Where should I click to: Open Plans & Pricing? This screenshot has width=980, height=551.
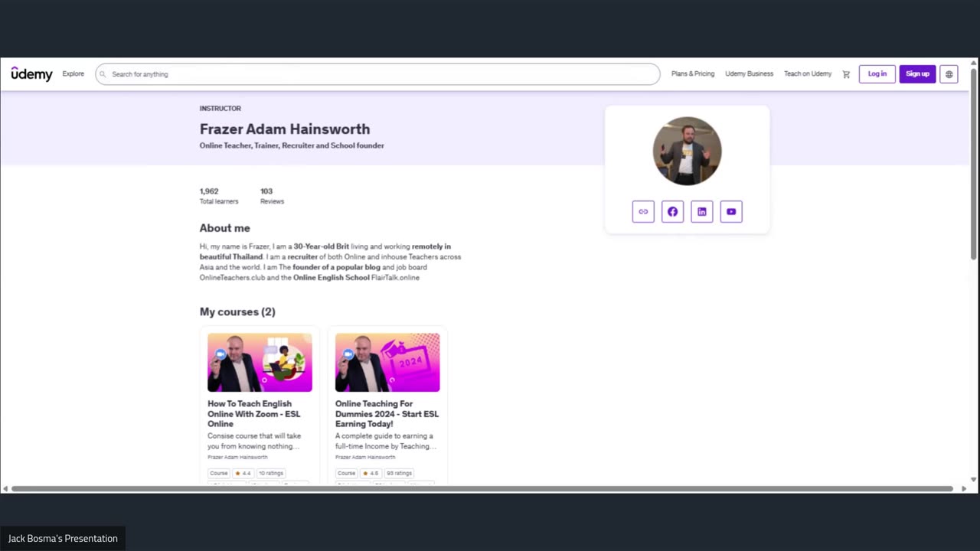tap(693, 74)
